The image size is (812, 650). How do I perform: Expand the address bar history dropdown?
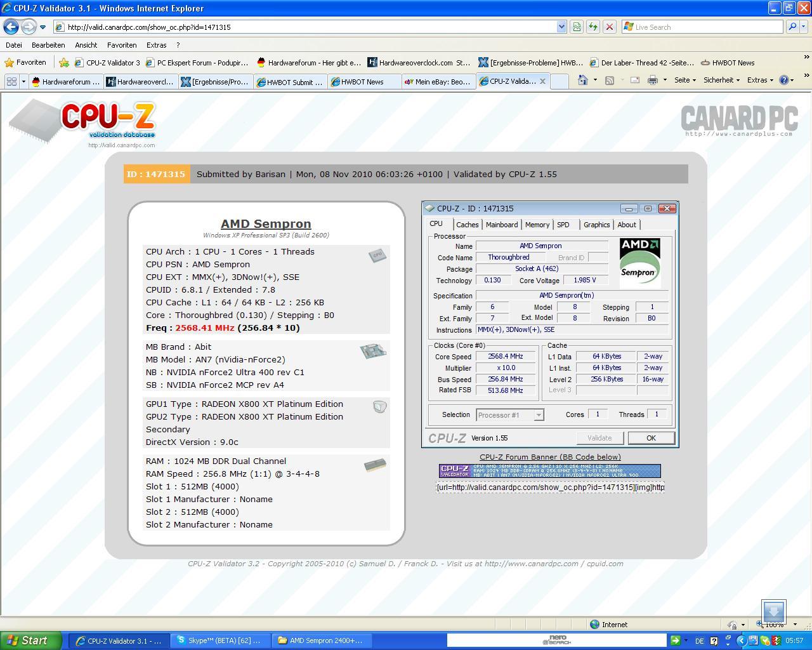(x=561, y=27)
